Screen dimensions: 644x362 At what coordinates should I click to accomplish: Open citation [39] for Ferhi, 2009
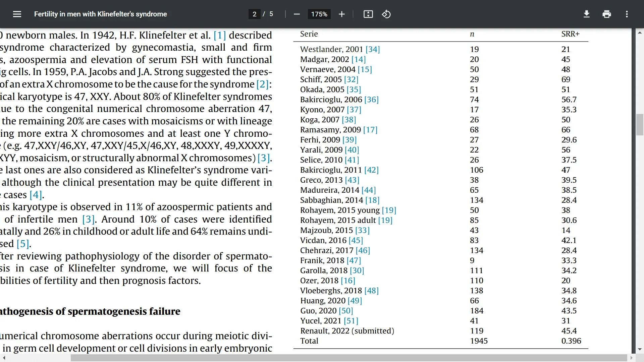(x=350, y=140)
